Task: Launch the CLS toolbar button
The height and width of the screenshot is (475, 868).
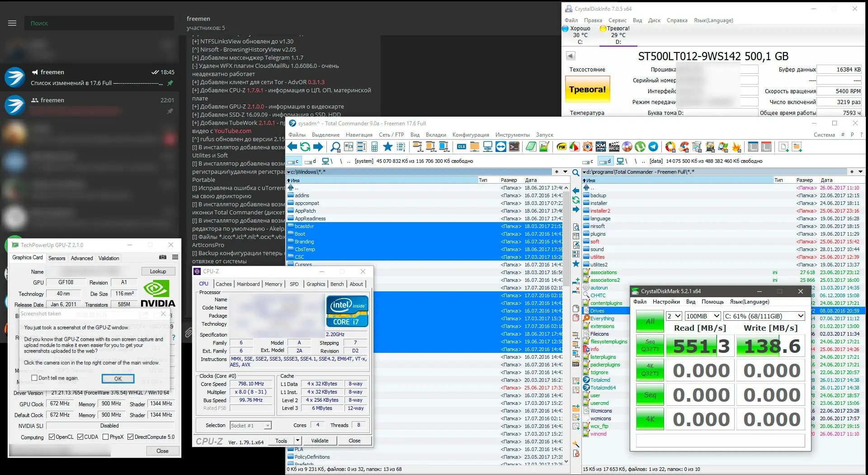Action: (462, 147)
